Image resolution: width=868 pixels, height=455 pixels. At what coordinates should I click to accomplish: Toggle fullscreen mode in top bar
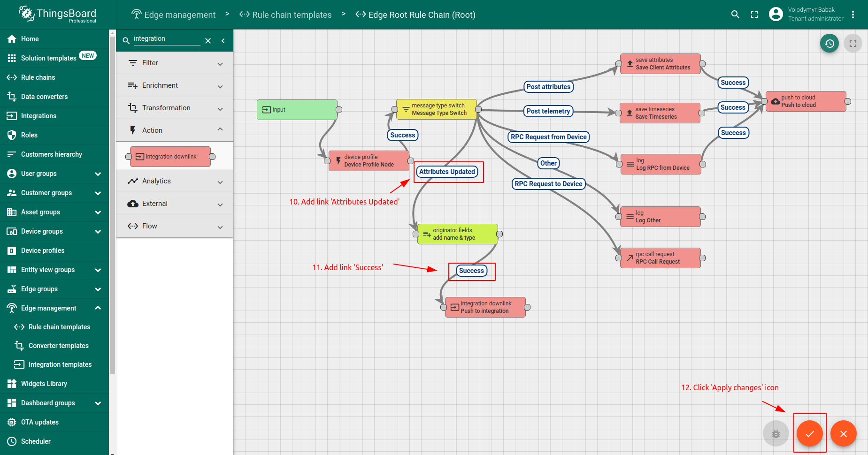754,15
